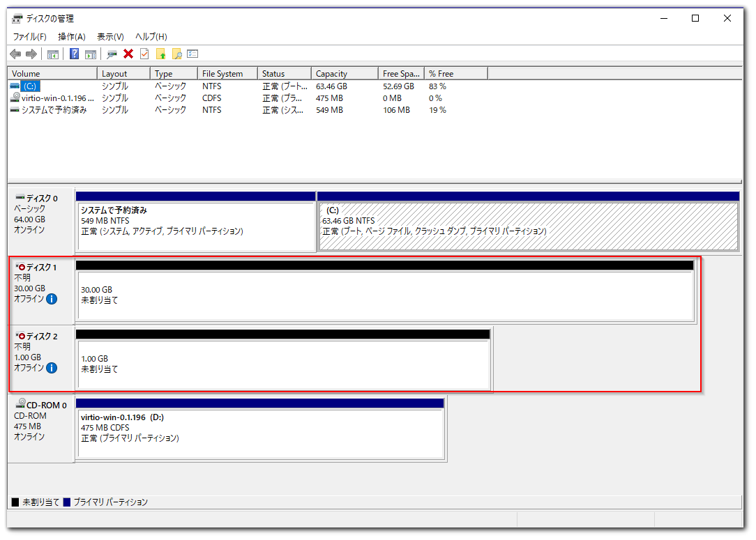756x540 pixels.
Task: Click the ディスク 1 disk header label
Action: [x=41, y=268]
